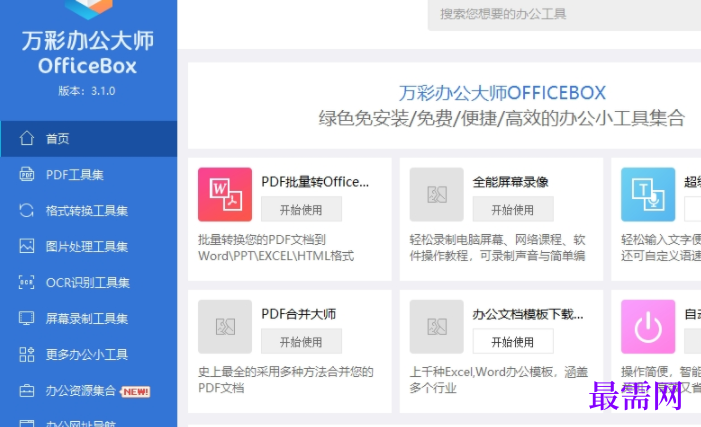Screen dimensions: 701x427
Task: Click the PDF批量转Office pink card icon
Action: 225,194
